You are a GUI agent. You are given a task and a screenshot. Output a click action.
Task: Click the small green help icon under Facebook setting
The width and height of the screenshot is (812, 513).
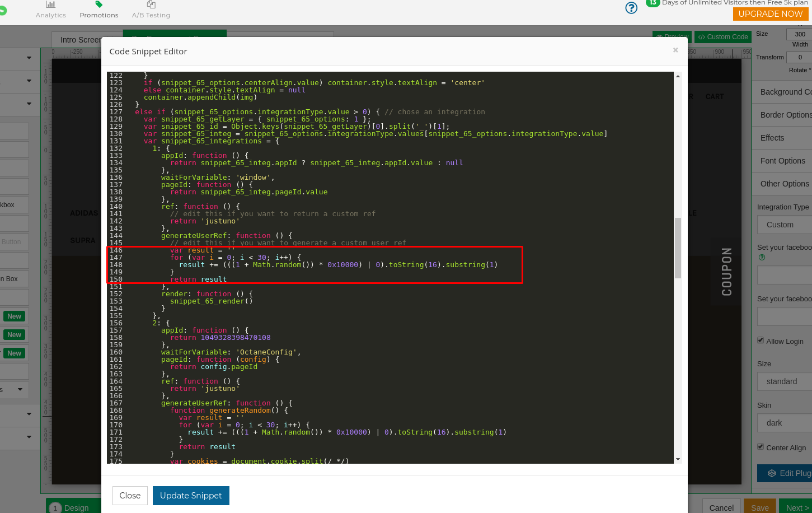(x=762, y=258)
